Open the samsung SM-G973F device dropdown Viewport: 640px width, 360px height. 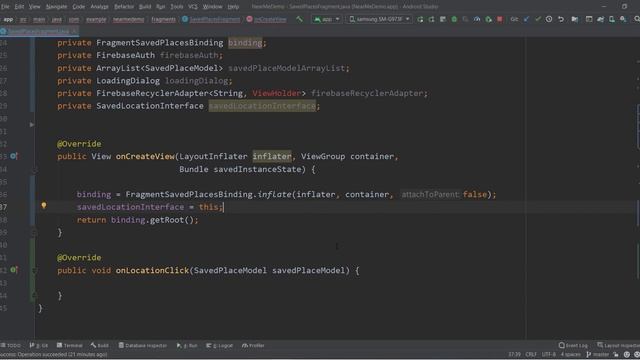click(x=379, y=19)
